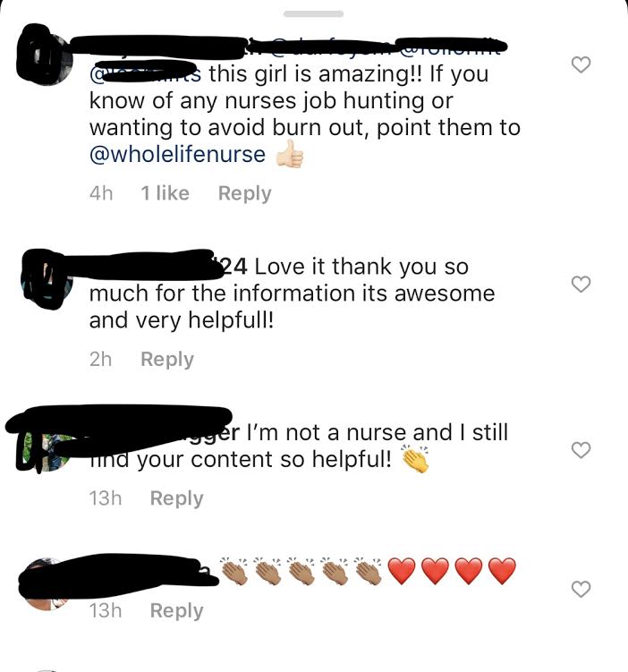Like the "I'm not a nurse" comment
Screen dimensions: 628x672
[x=581, y=450]
